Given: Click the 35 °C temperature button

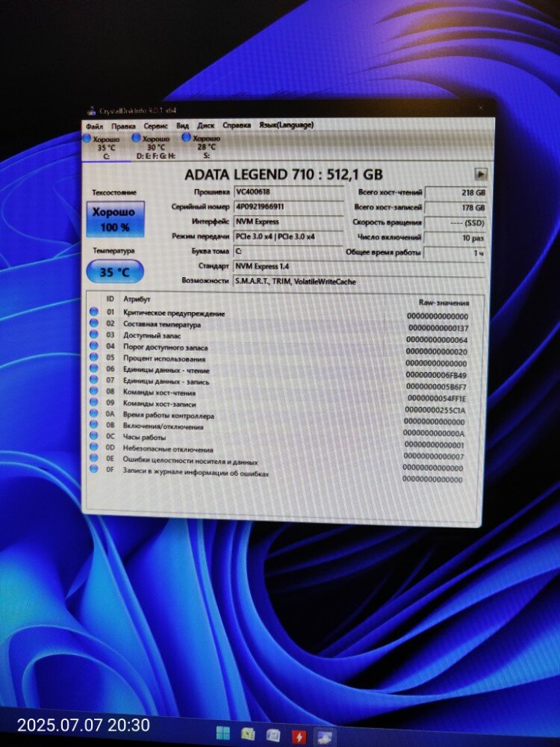Looking at the screenshot, I should click(115, 272).
